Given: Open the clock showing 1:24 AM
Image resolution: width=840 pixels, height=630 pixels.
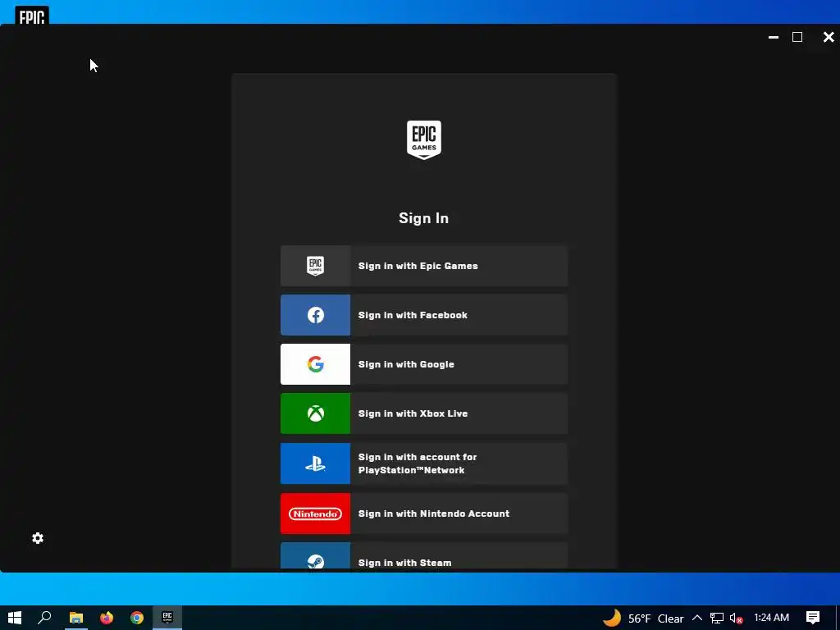Looking at the screenshot, I should pyautogui.click(x=771, y=618).
